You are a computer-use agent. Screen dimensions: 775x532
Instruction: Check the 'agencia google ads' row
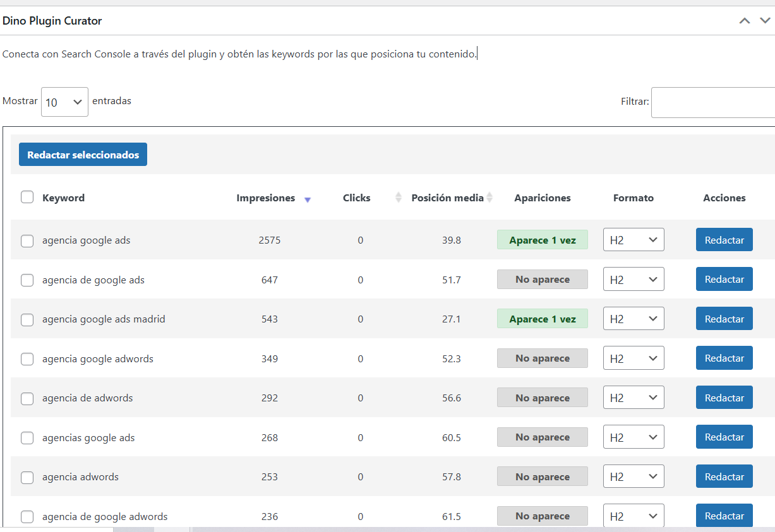[27, 240]
